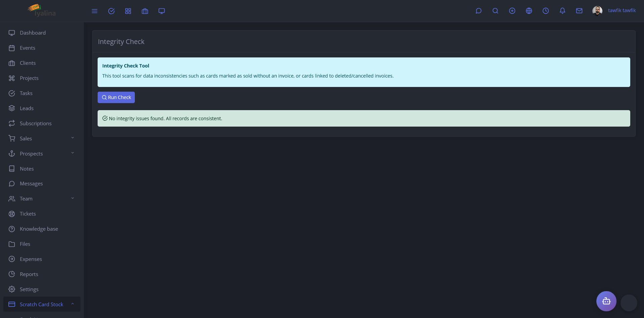
Task: Open Tasks in sidebar
Action: (42, 93)
